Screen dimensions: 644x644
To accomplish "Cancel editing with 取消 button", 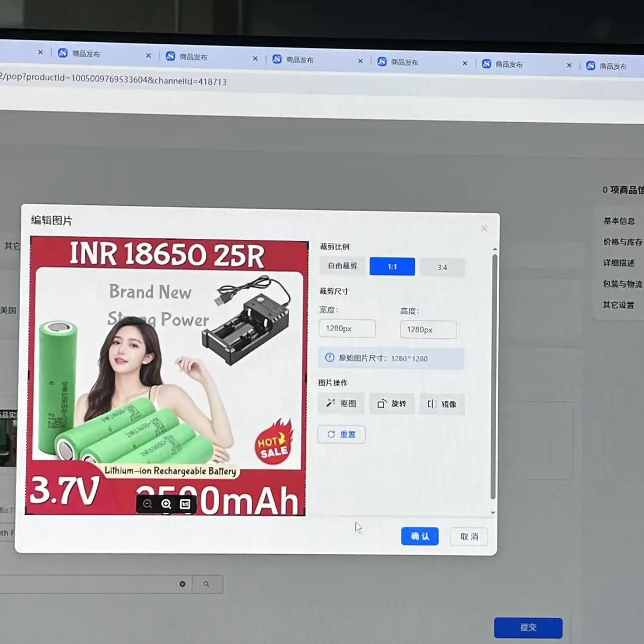I will pyautogui.click(x=469, y=536).
